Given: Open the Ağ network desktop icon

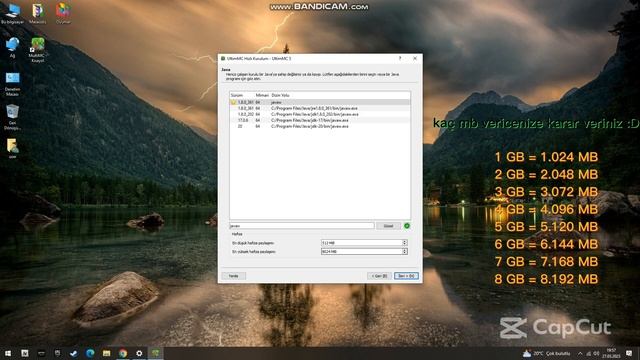Looking at the screenshot, I should pyautogui.click(x=13, y=47).
